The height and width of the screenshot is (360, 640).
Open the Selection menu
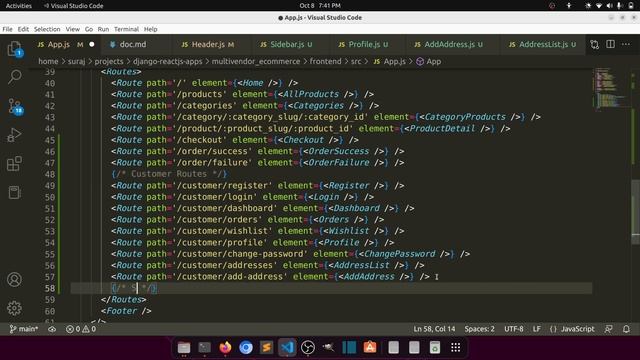tap(47, 29)
